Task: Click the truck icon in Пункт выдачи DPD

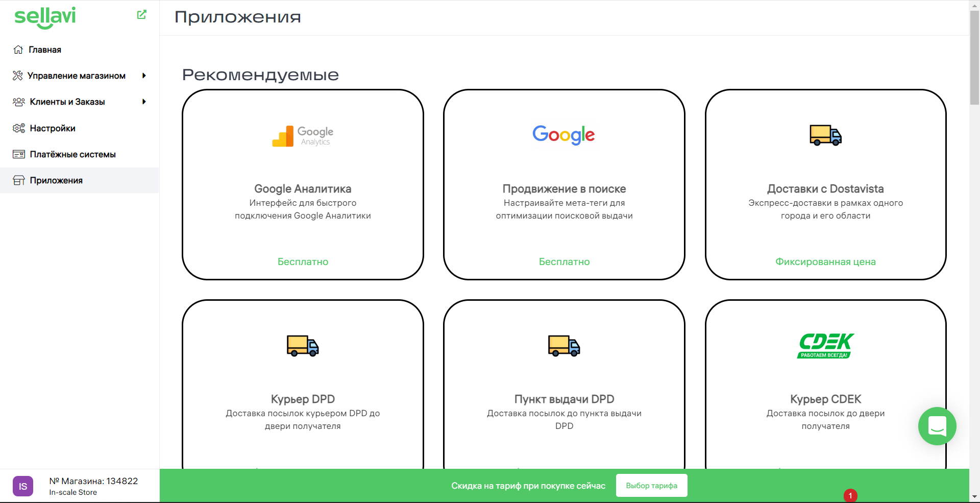Action: click(x=564, y=346)
